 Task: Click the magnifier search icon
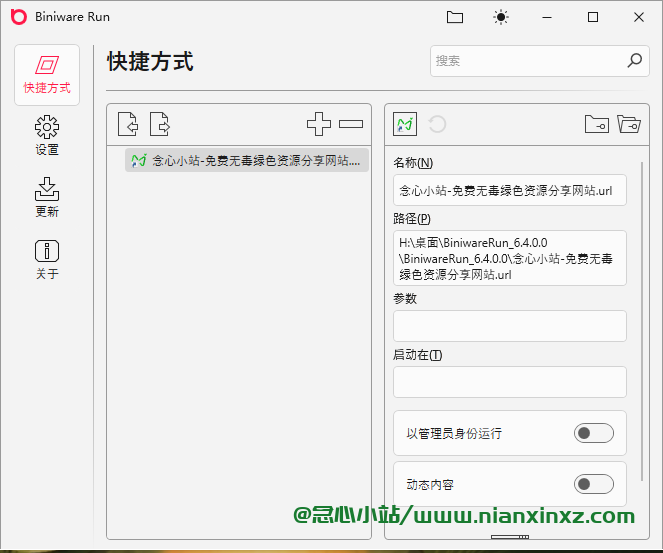click(x=635, y=60)
